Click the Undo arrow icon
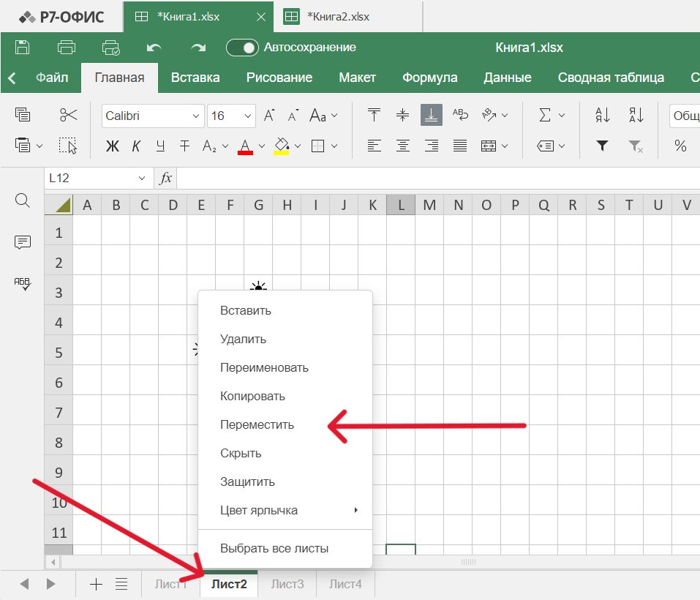Viewport: 700px width, 600px height. tap(154, 48)
